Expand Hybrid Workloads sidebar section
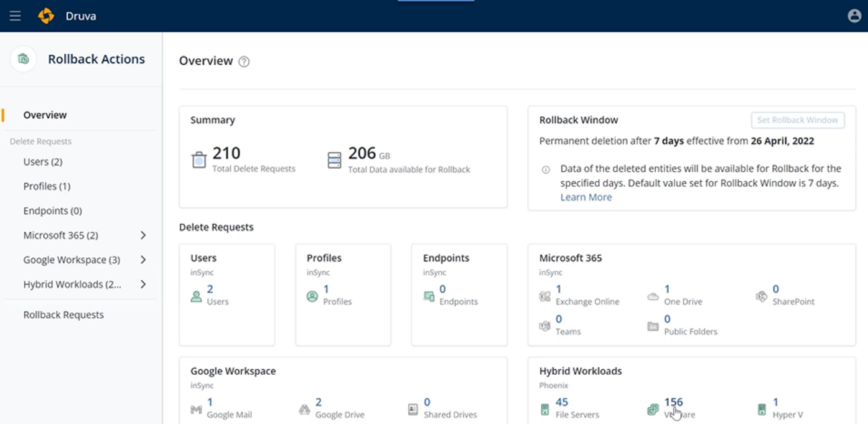The height and width of the screenshot is (424, 868). pyautogui.click(x=143, y=284)
